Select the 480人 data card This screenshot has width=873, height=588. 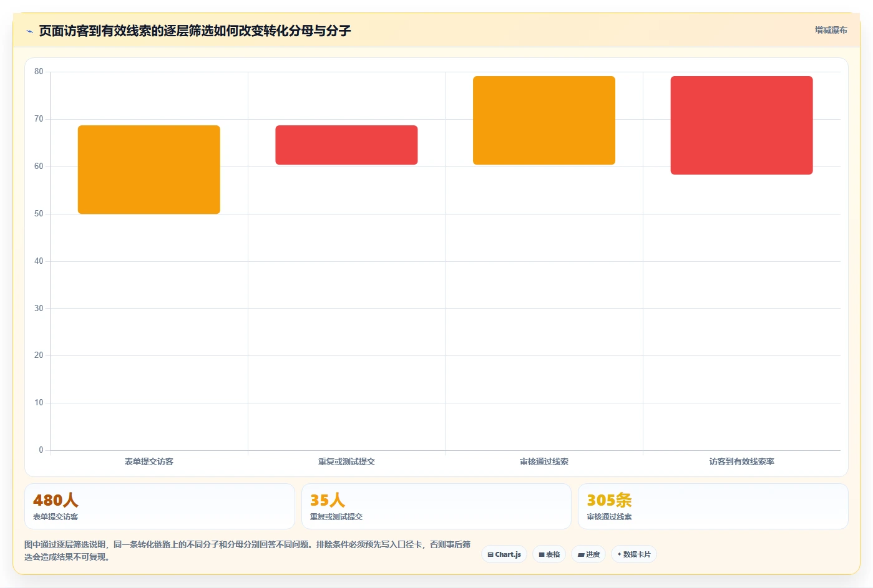160,506
